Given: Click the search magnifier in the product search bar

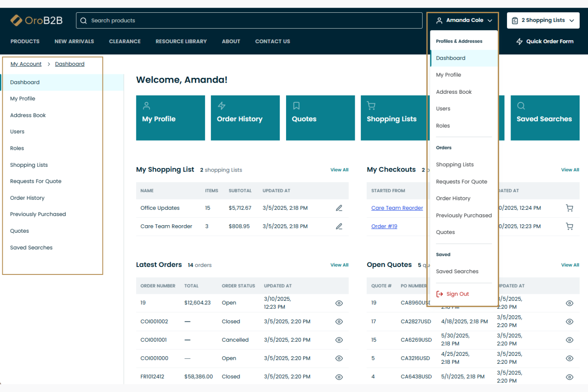Looking at the screenshot, I should click(83, 20).
